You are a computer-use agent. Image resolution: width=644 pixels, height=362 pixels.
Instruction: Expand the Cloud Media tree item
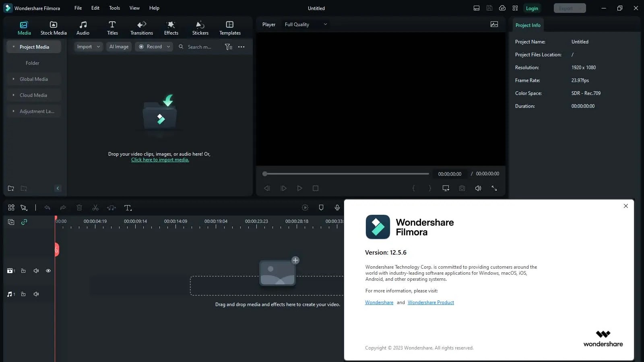[14, 95]
